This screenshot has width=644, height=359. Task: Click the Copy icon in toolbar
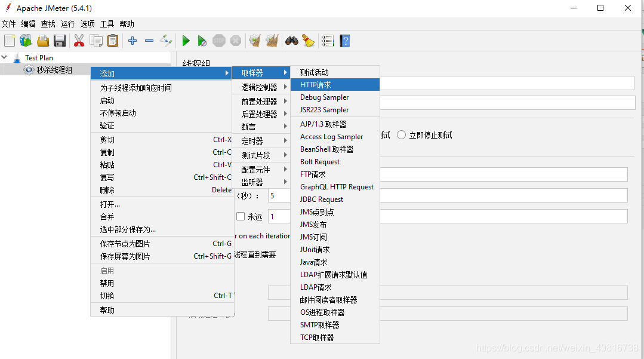[x=96, y=41]
